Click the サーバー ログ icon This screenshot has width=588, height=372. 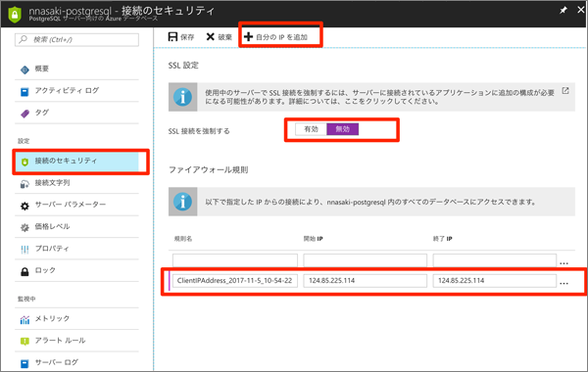point(24,363)
